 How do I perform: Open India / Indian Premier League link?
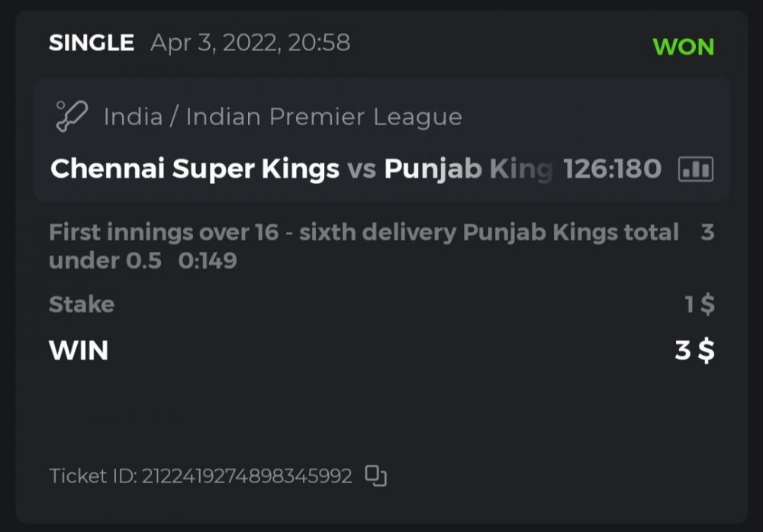282,117
